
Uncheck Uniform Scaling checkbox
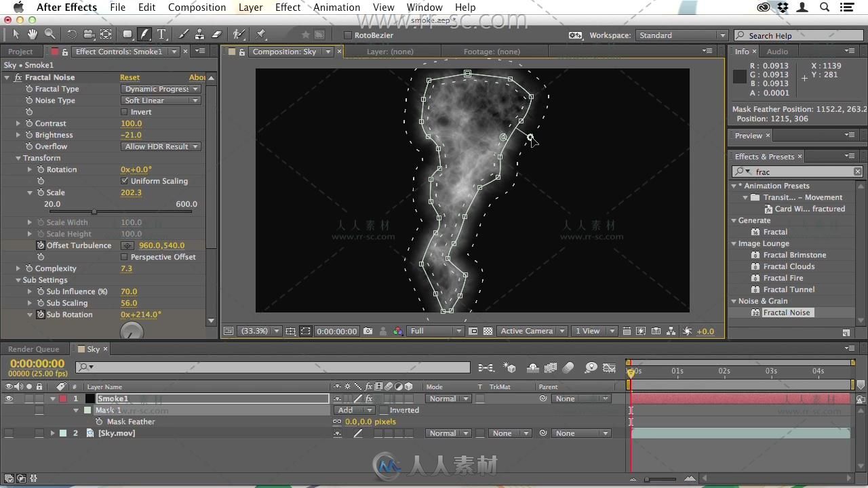[124, 181]
